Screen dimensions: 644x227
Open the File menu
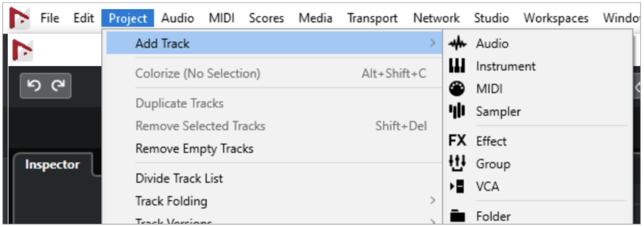(50, 18)
